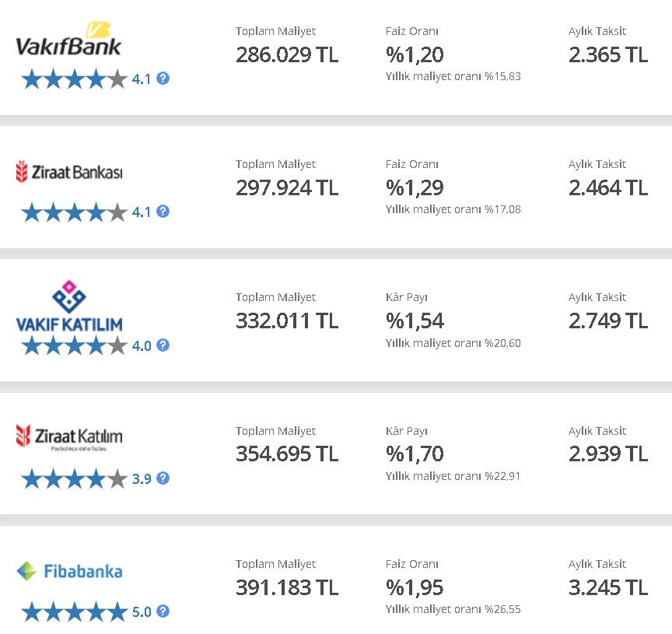Image resolution: width=672 pixels, height=634 pixels.
Task: Click the Ziraat Katılım logo
Action: pyautogui.click(x=69, y=438)
